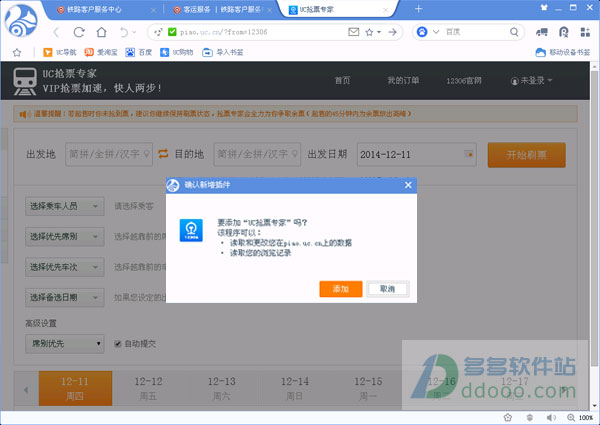Screen dimensions: 600x425
Task: Open the 百度 bookmark
Action: point(139,52)
